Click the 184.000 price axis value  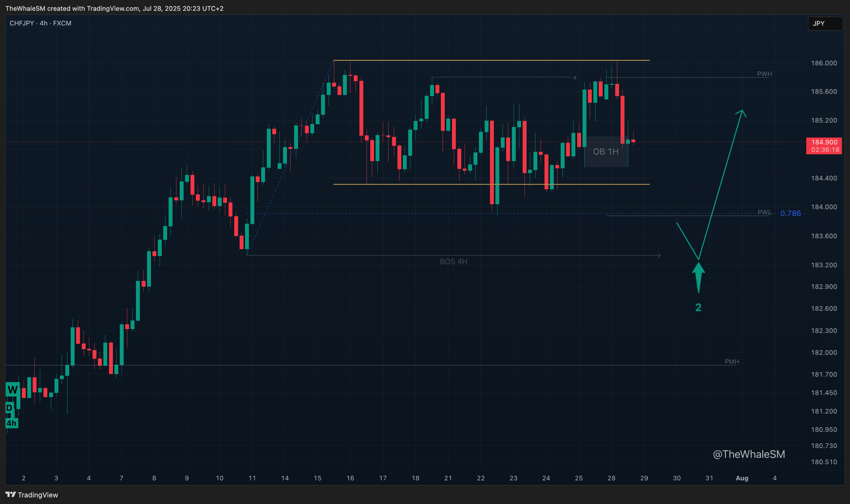pos(824,207)
